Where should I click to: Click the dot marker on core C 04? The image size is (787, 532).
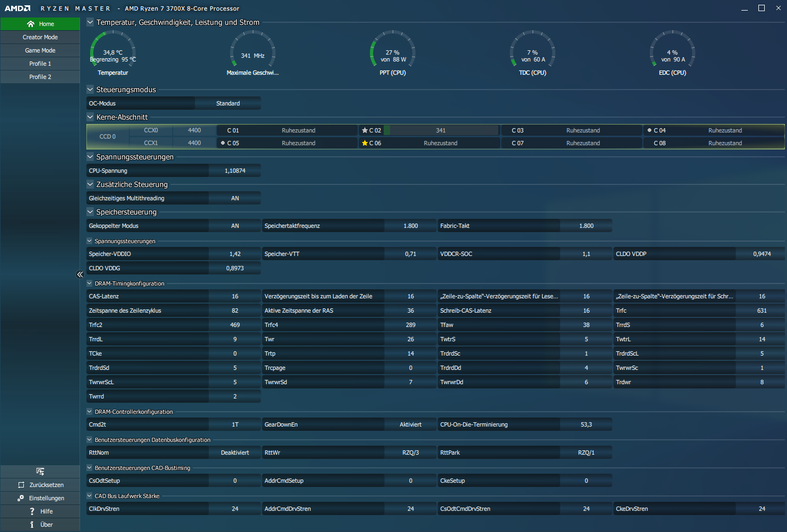(x=649, y=130)
